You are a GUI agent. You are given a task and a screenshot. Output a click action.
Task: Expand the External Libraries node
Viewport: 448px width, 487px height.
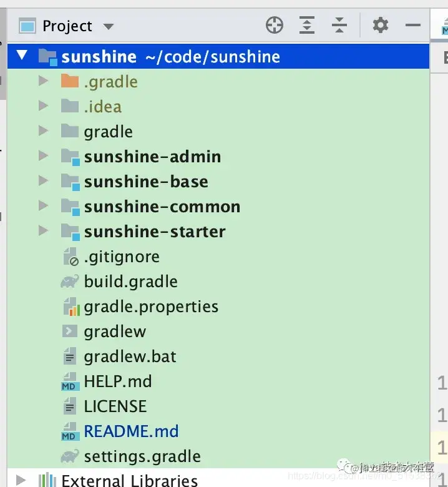pyautogui.click(x=21, y=480)
